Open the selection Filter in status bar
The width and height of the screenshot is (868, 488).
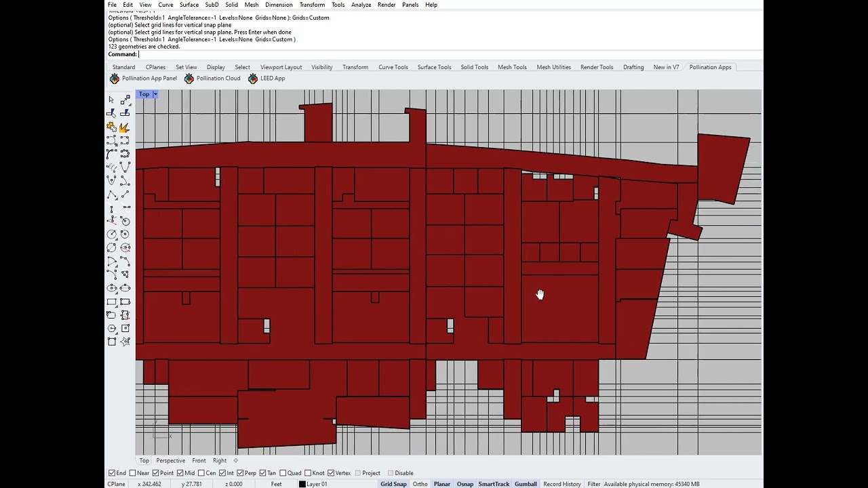click(x=594, y=484)
